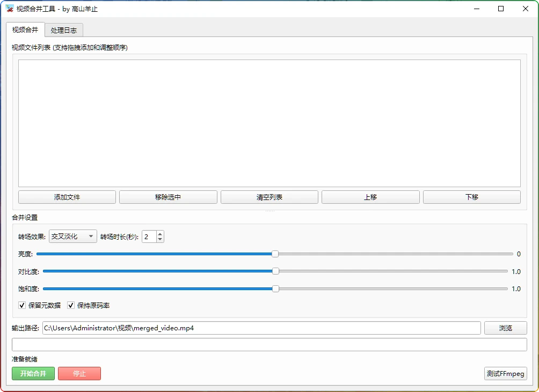The image size is (539, 392).
Task: Click the 饱和度 slider handle
Action: [x=275, y=289]
